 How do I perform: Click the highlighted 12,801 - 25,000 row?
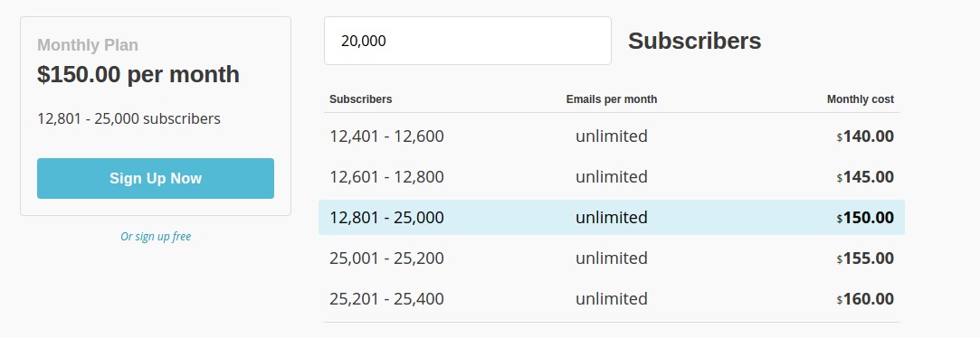click(611, 218)
